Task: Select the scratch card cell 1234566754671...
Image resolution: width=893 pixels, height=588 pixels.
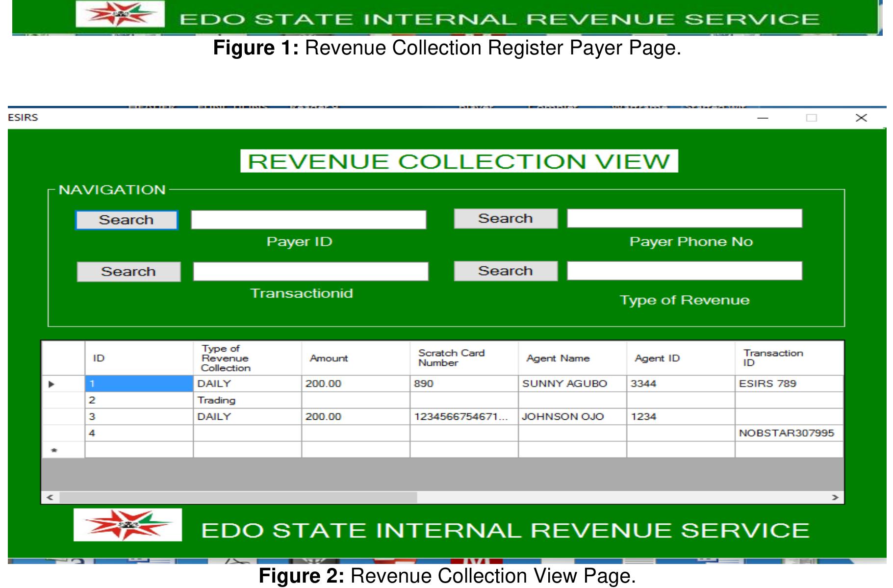Action: tap(464, 417)
